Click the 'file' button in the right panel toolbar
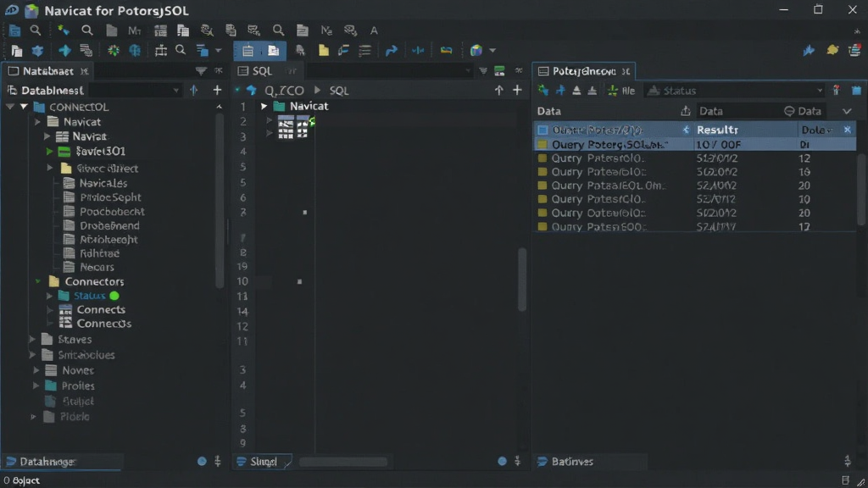 pyautogui.click(x=621, y=91)
